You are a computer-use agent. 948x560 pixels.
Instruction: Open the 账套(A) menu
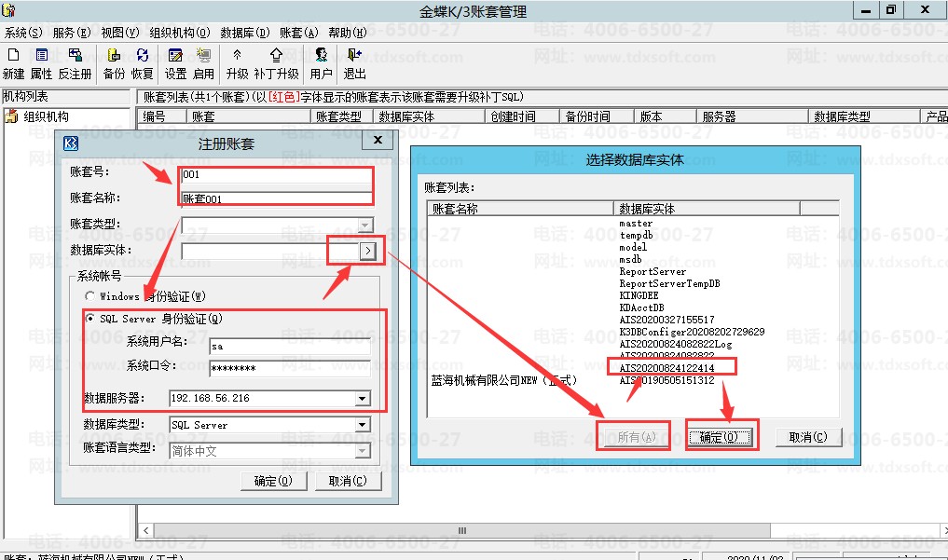298,33
